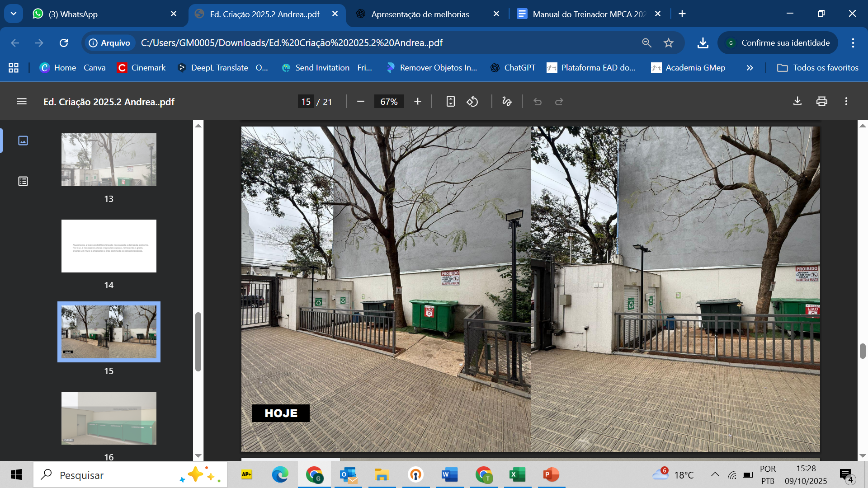Open the Home - Canva bookmark
This screenshot has height=488, width=868.
tap(73, 68)
